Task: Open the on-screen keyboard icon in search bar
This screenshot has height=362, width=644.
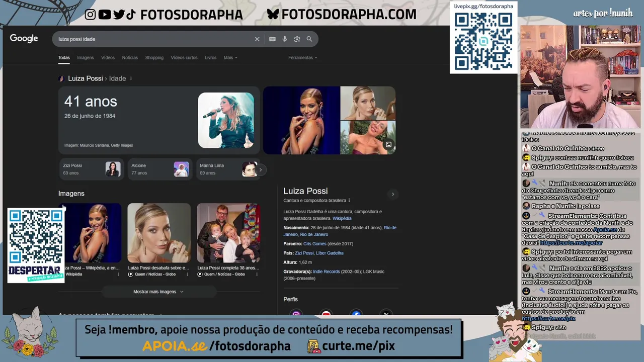Action: [x=272, y=39]
